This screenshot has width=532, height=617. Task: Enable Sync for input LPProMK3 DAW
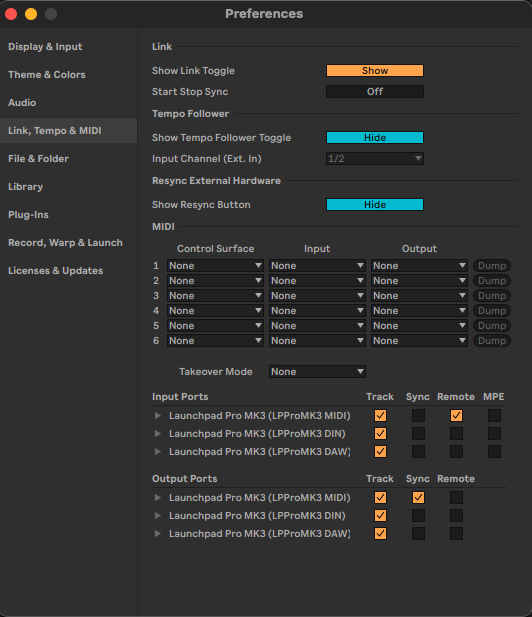pos(418,451)
